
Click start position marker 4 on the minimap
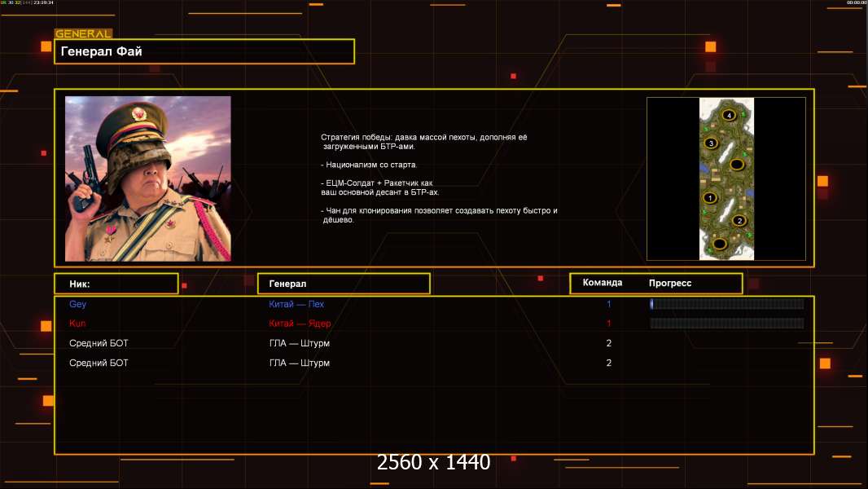click(x=729, y=115)
